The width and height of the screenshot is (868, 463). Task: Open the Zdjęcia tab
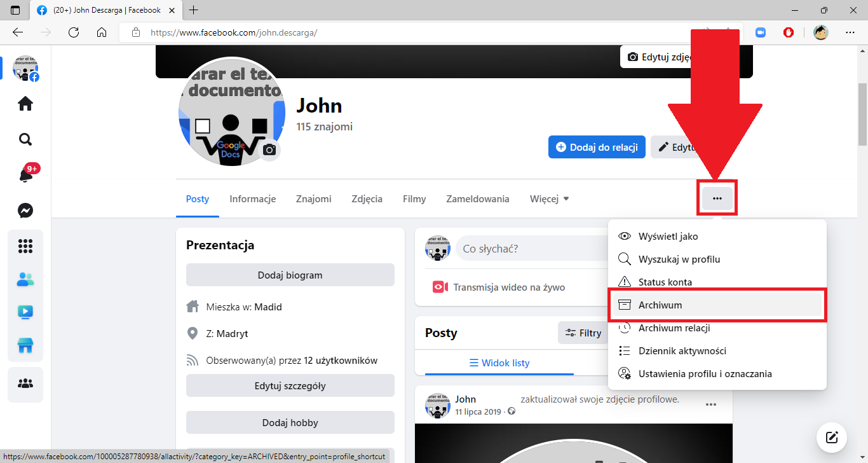coord(367,198)
